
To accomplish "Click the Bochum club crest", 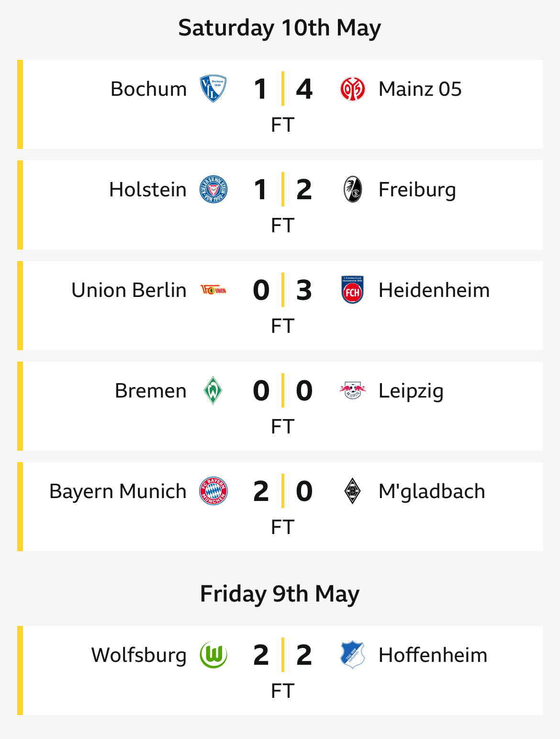I will pos(213,89).
